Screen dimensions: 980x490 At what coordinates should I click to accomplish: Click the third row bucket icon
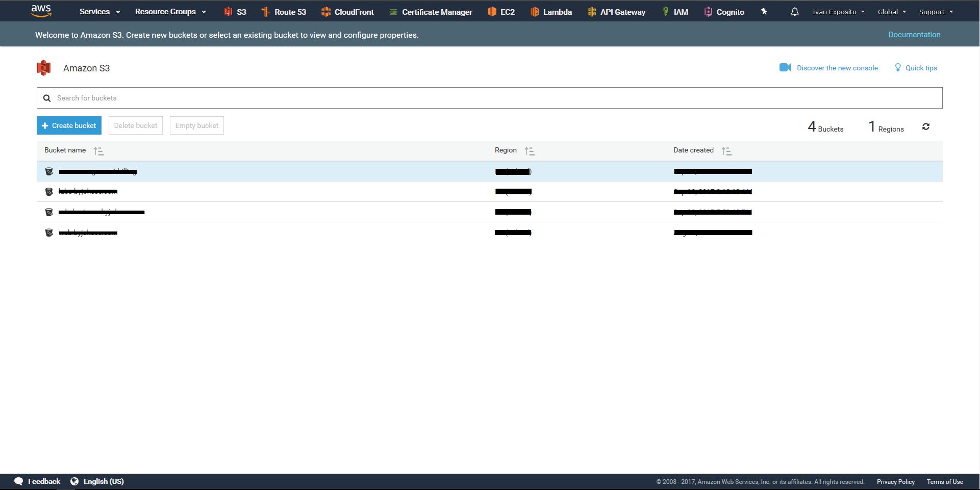[x=49, y=212]
